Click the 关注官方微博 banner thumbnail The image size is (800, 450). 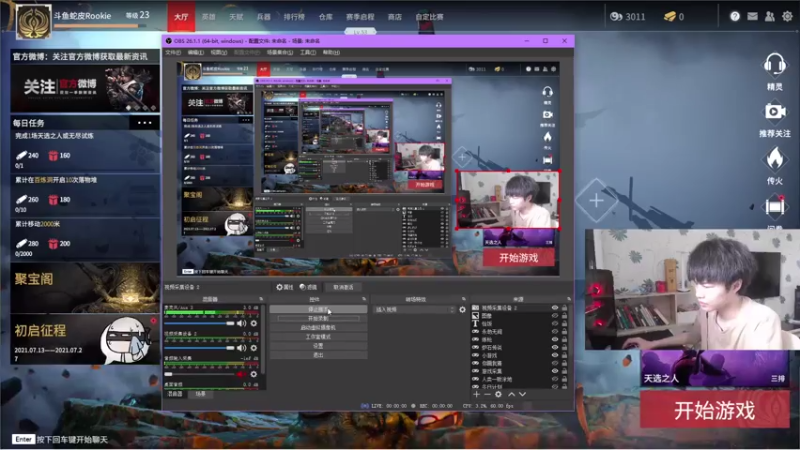[x=85, y=88]
